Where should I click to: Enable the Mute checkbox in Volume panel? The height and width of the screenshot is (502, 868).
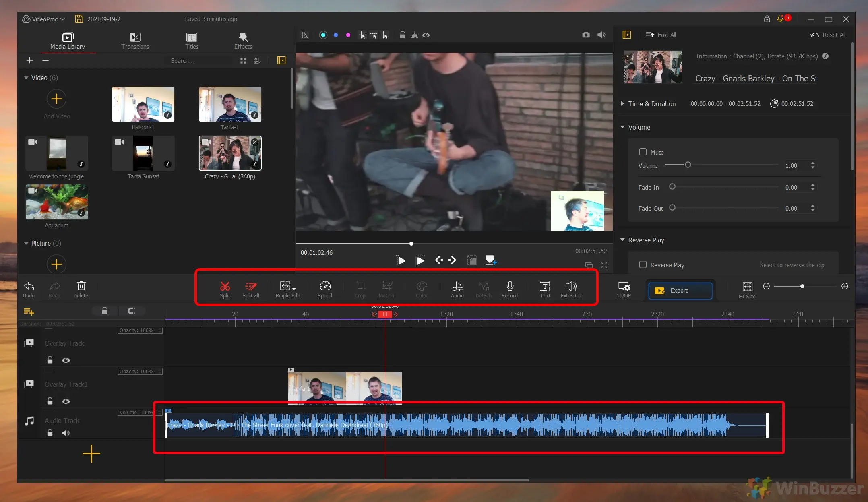tap(643, 152)
